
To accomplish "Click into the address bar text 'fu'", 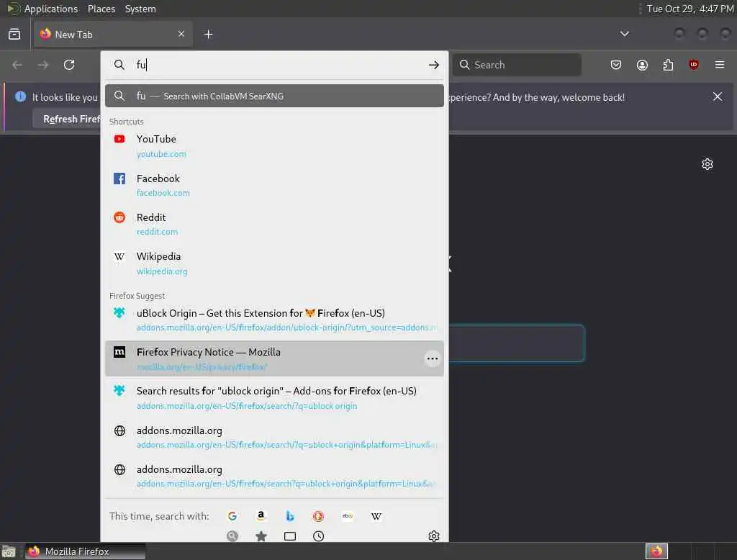I will (x=141, y=65).
